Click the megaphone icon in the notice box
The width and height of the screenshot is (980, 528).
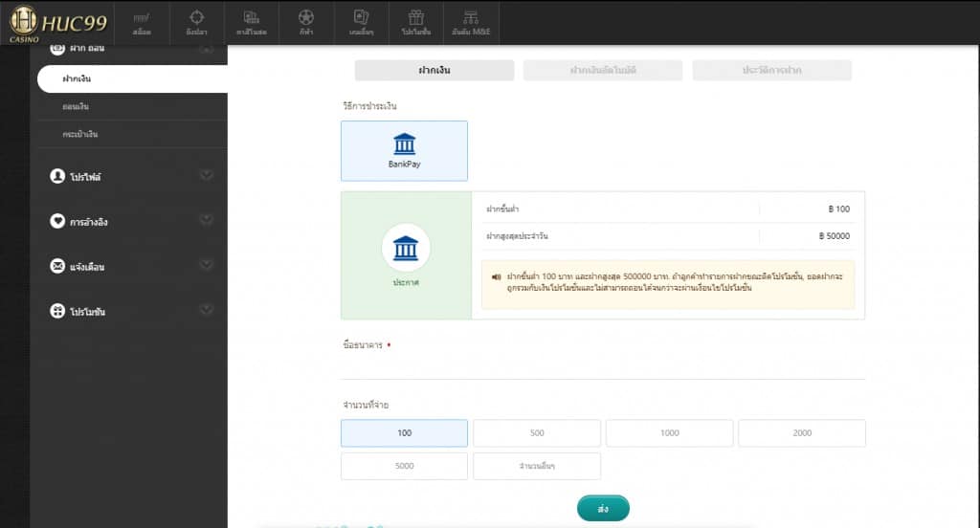tap(497, 276)
